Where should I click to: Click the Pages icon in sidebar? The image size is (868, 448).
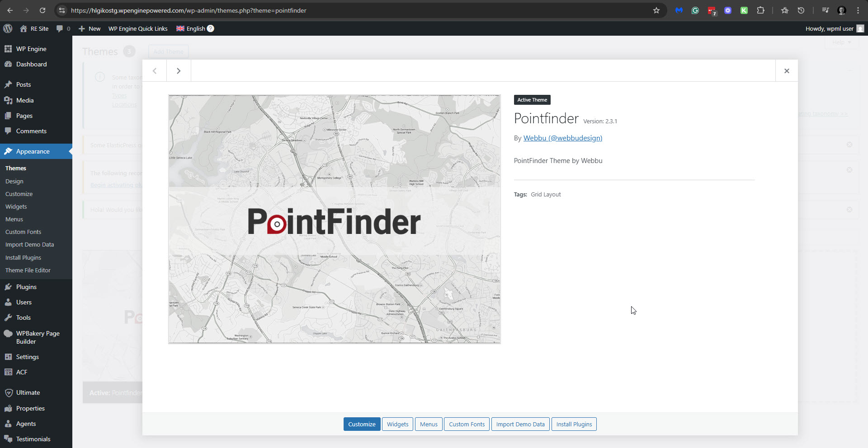point(8,116)
